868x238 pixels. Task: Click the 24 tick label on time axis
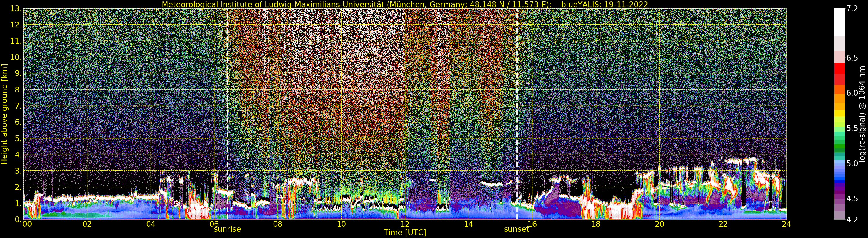[x=786, y=224]
